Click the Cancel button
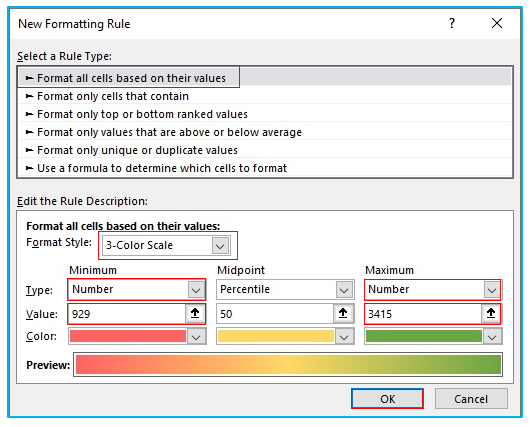Image resolution: width=531 pixels, height=427 pixels. [x=471, y=399]
